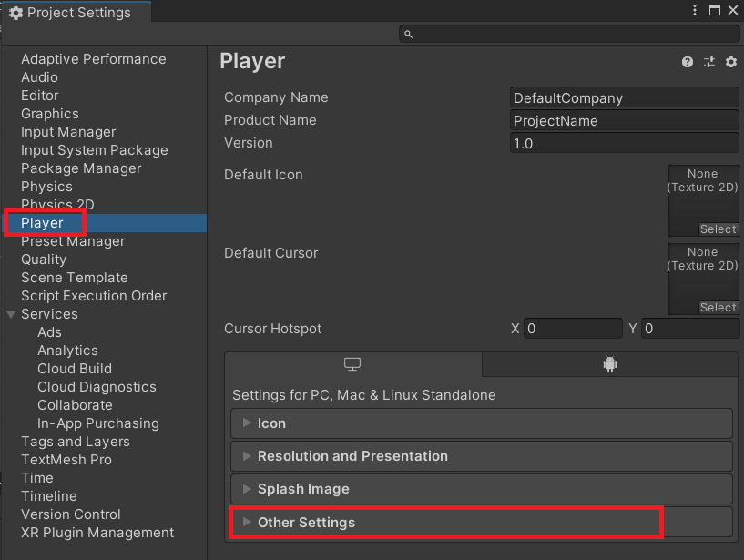Open Scene Template settings
The image size is (744, 560).
click(75, 278)
